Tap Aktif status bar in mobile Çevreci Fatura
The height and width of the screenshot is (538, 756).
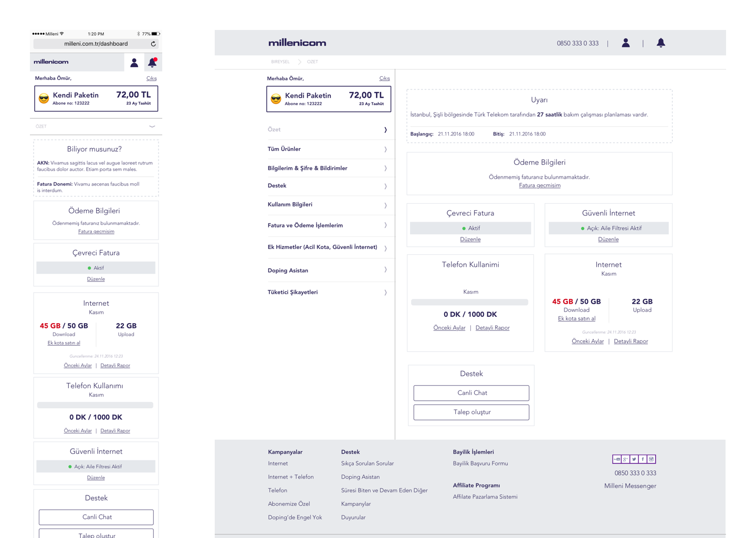tap(96, 268)
